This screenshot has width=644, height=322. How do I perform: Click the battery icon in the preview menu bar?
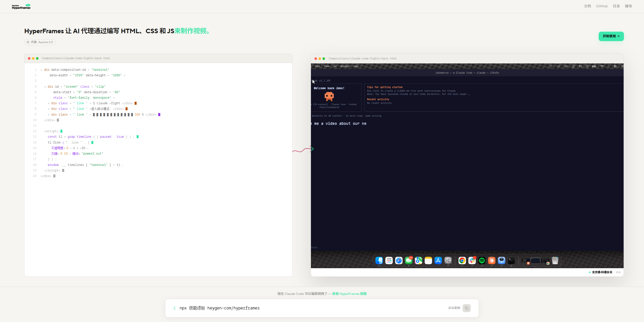coord(594,66)
